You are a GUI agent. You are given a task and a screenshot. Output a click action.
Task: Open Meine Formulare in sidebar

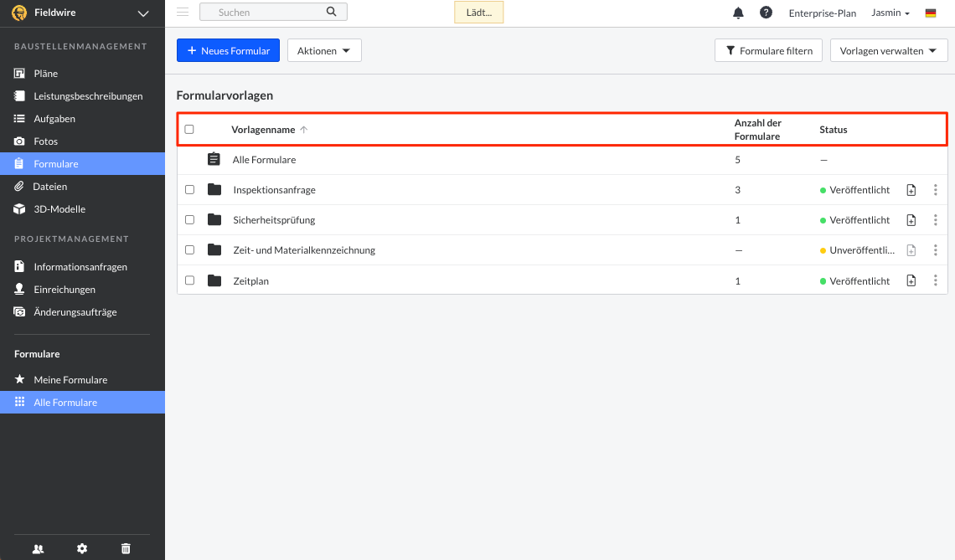70,380
